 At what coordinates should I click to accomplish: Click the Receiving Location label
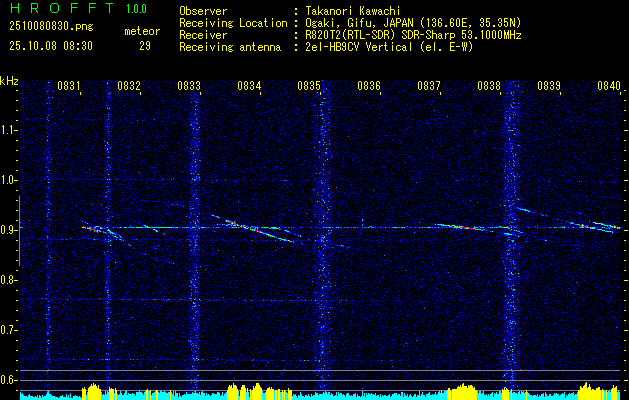coord(233,23)
